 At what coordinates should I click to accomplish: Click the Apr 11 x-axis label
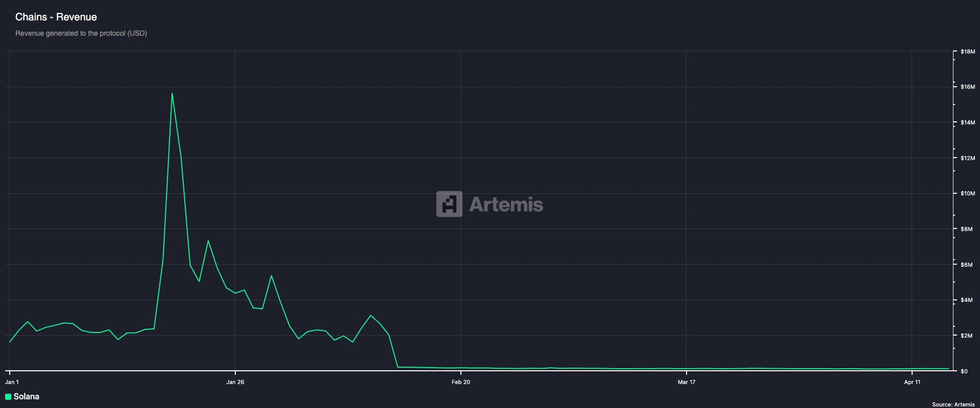pos(912,382)
